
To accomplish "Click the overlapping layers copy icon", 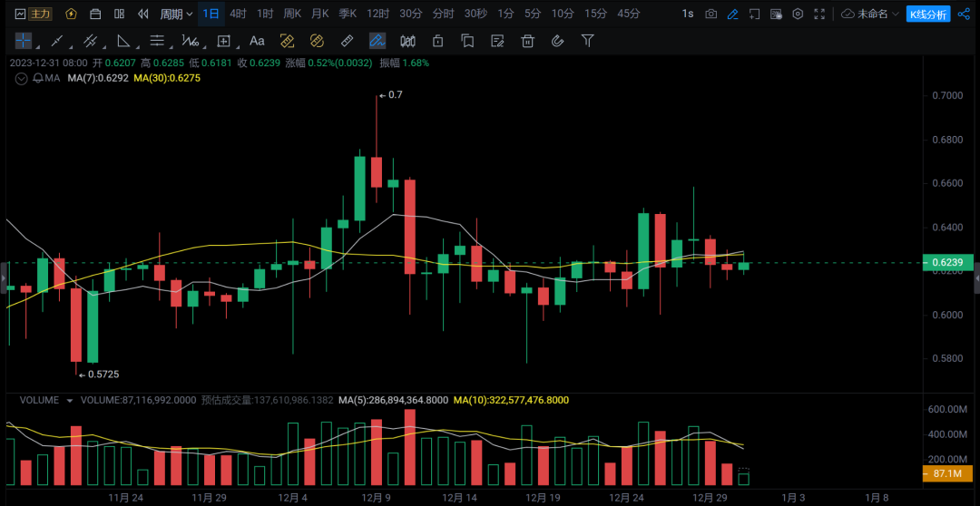I will (467, 41).
